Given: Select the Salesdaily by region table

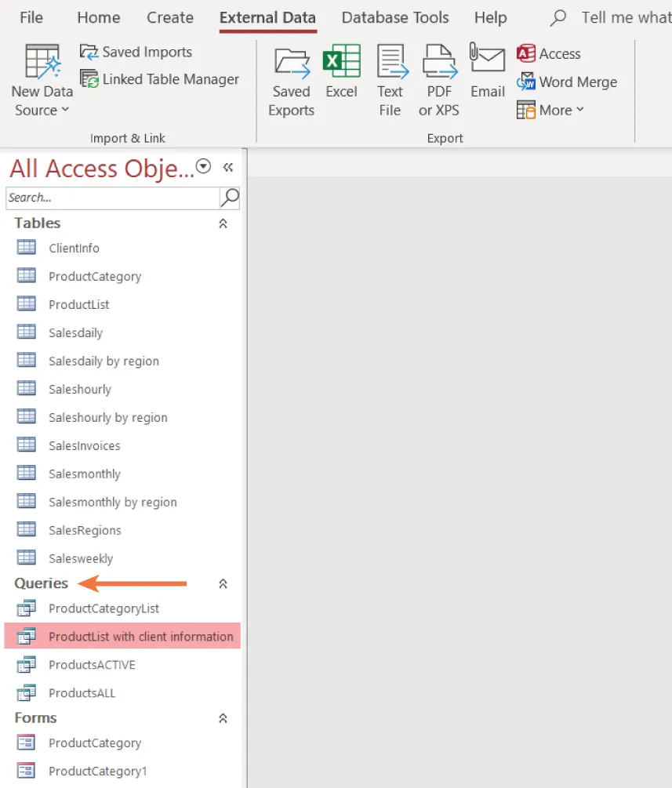Looking at the screenshot, I should pyautogui.click(x=103, y=360).
